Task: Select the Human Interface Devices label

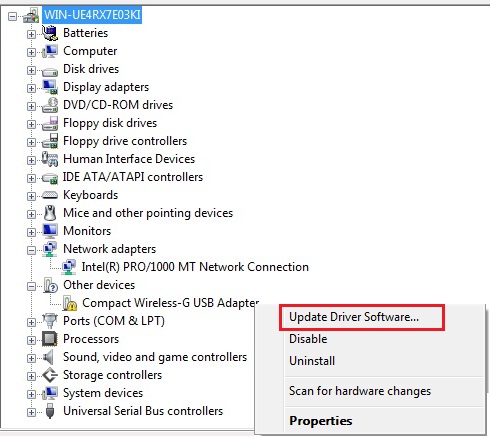Action: [129, 159]
